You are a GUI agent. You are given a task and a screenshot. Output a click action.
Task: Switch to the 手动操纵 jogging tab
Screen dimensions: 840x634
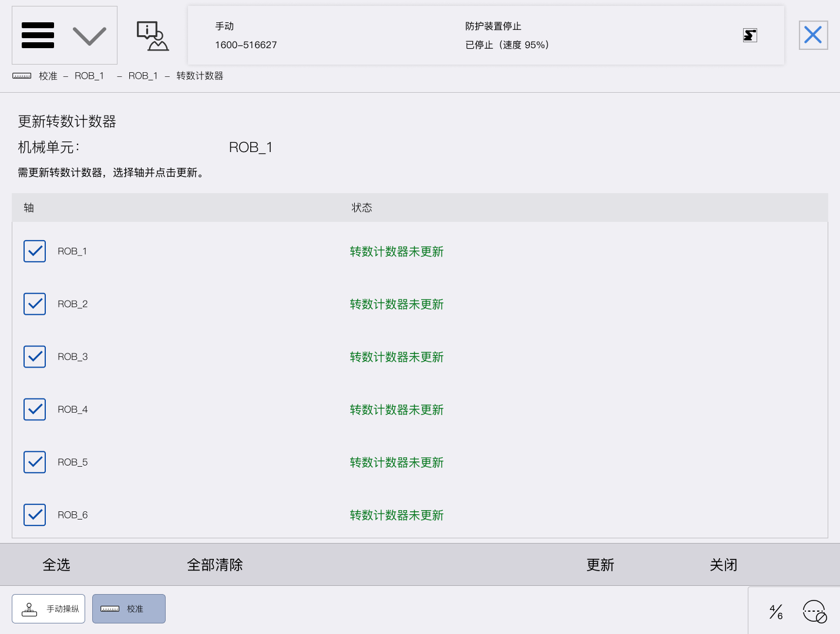coord(49,609)
